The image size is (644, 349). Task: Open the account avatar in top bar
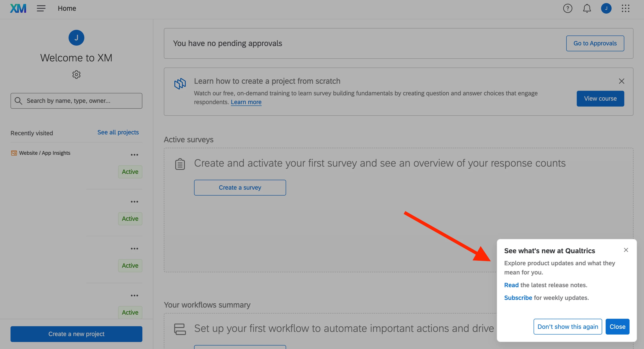(606, 9)
